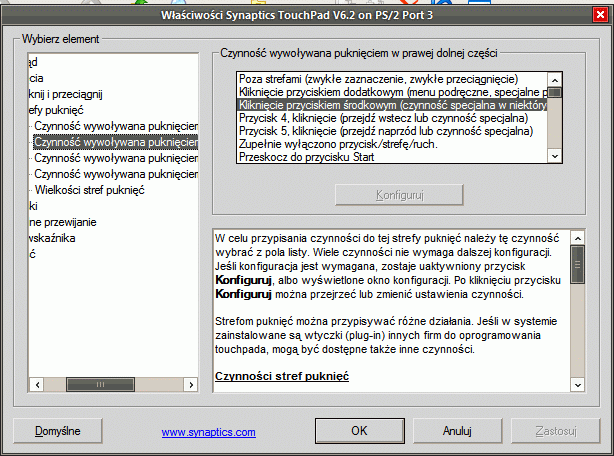
Task: Select the highlighted 'Czynność wywoływana puknięciem' tree item
Action: (x=116, y=142)
